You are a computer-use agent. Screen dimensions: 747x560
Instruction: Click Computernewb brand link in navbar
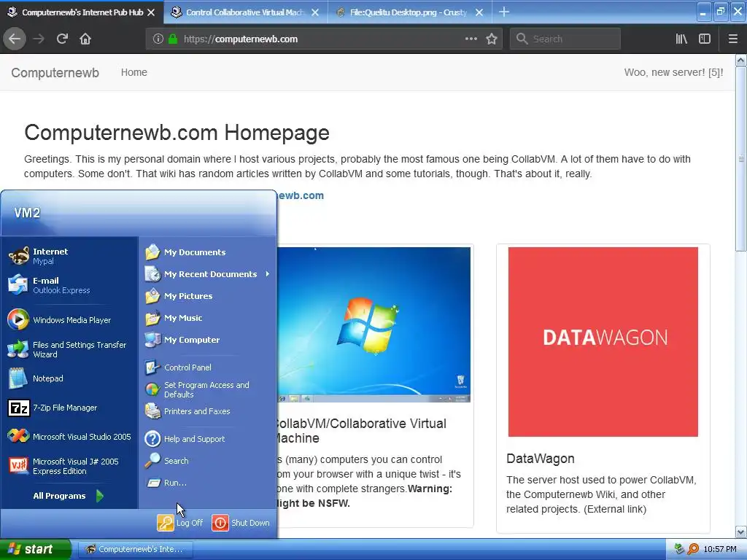(x=55, y=72)
